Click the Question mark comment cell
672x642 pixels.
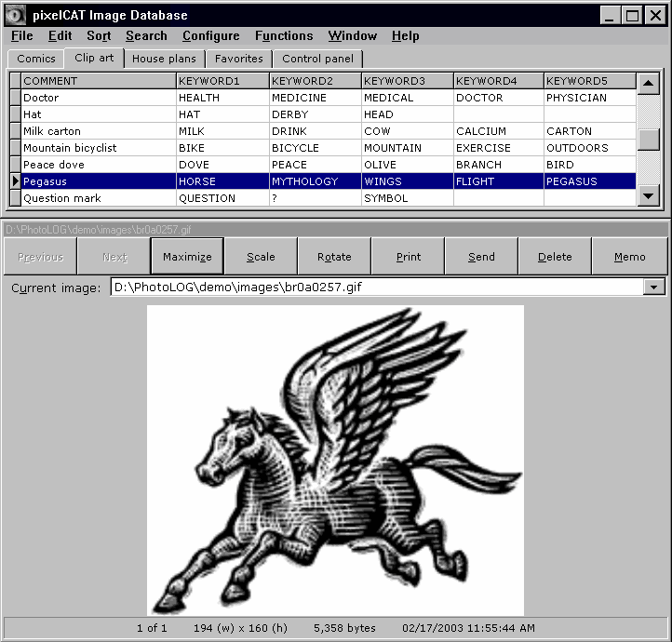pos(99,198)
